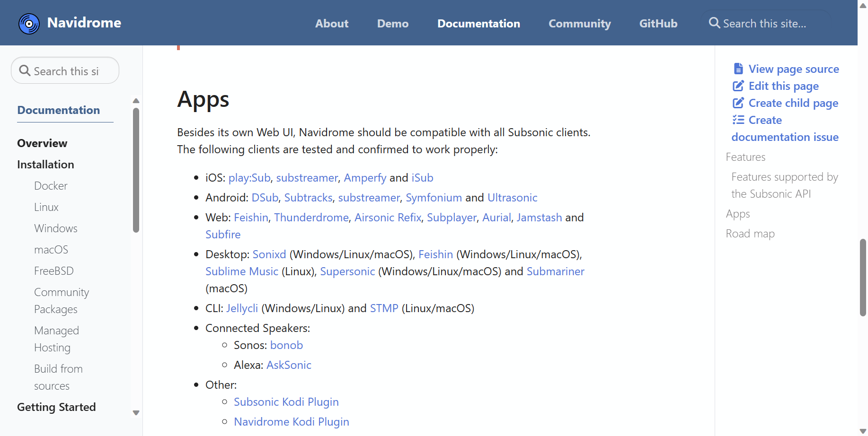868x436 pixels.
Task: Click the page scrollbar thumb
Action: (863, 278)
